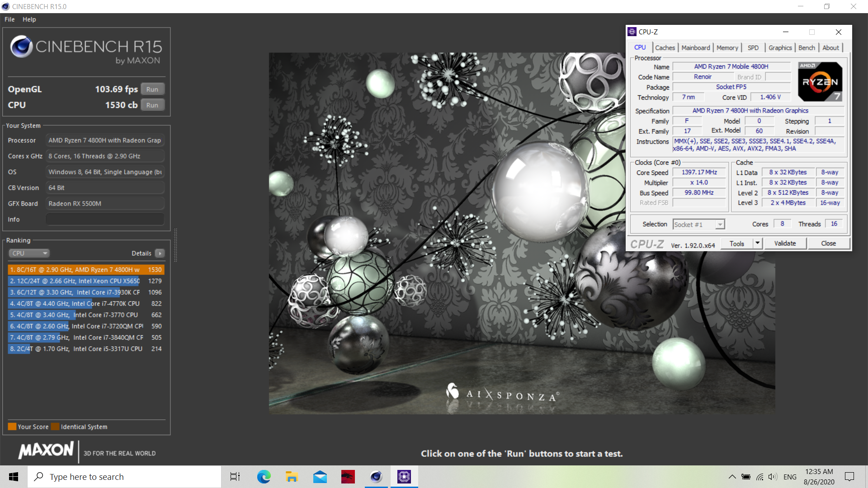
Task: Switch to Cinebench via taskbar icon
Action: click(x=376, y=477)
